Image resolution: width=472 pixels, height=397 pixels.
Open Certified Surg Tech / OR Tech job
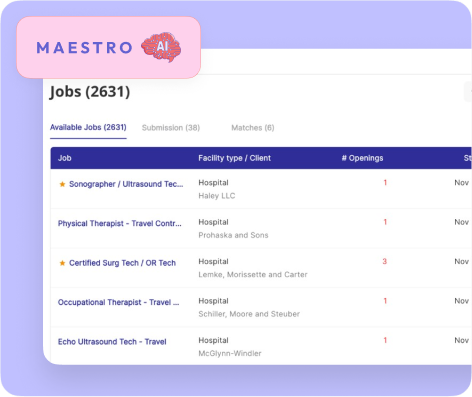pos(122,263)
